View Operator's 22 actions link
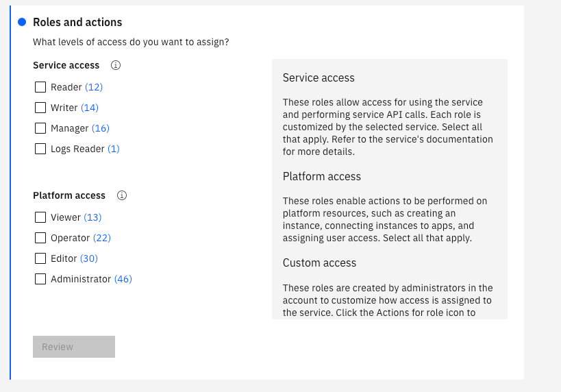 click(x=102, y=238)
